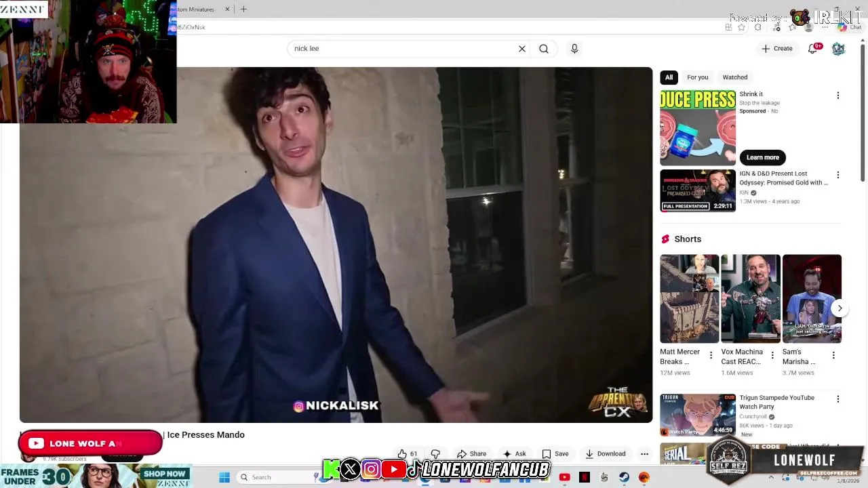
Task: Open the Windows Start menu
Action: point(224,477)
